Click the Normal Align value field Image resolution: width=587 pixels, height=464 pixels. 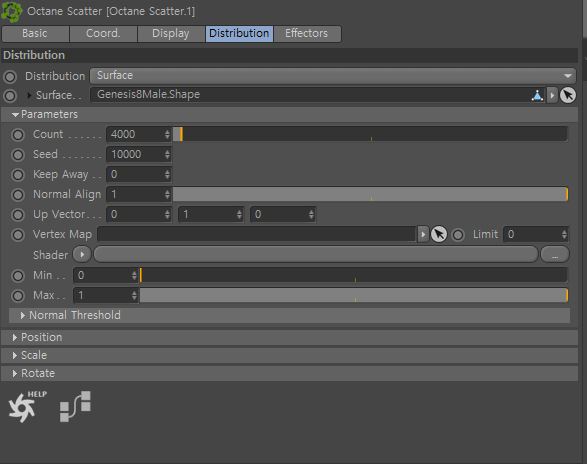tap(139, 194)
